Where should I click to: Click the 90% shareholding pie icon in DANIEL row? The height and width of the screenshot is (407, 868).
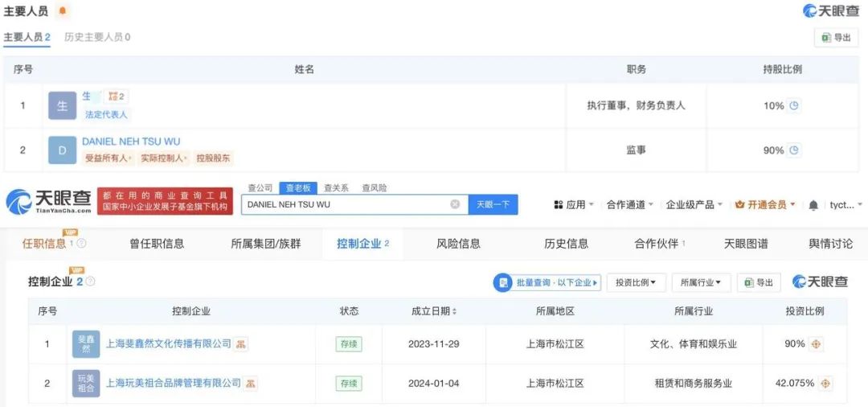(x=794, y=150)
